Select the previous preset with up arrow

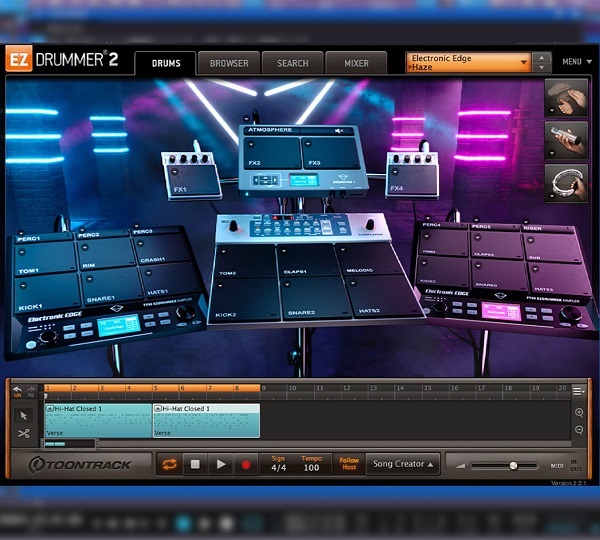[541, 58]
